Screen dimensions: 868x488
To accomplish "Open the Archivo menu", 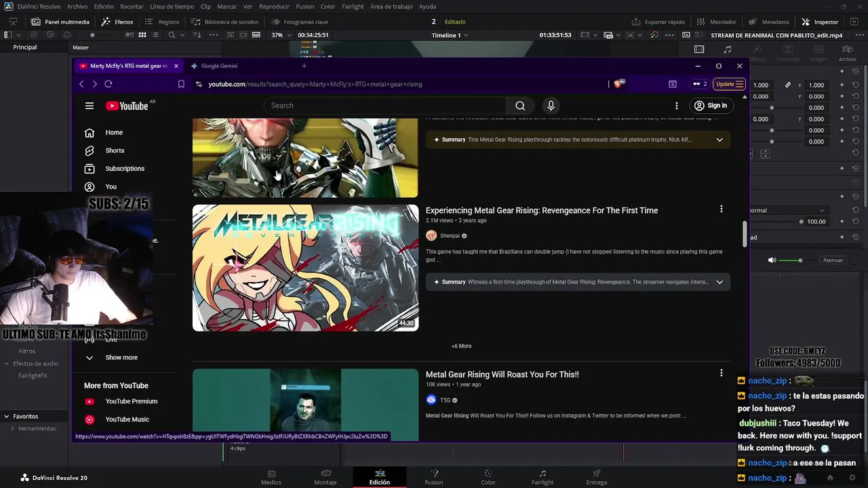I will pyautogui.click(x=77, y=6).
